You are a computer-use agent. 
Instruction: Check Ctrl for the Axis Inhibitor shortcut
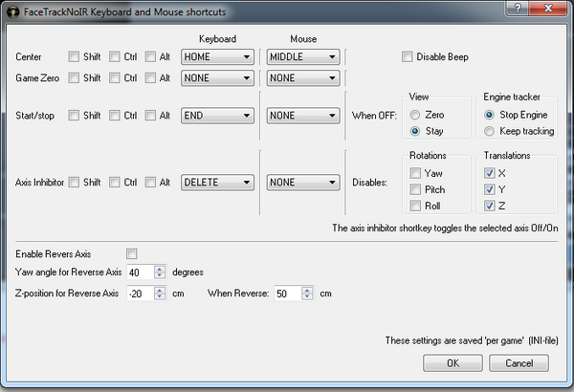[x=115, y=182]
